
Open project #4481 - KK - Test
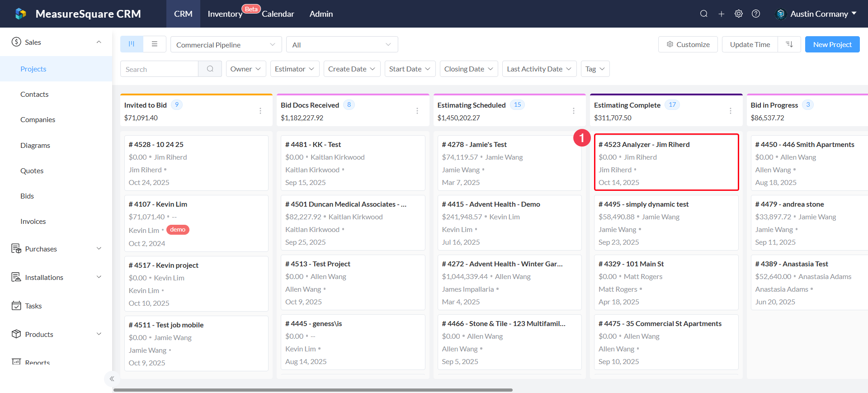tap(353, 163)
